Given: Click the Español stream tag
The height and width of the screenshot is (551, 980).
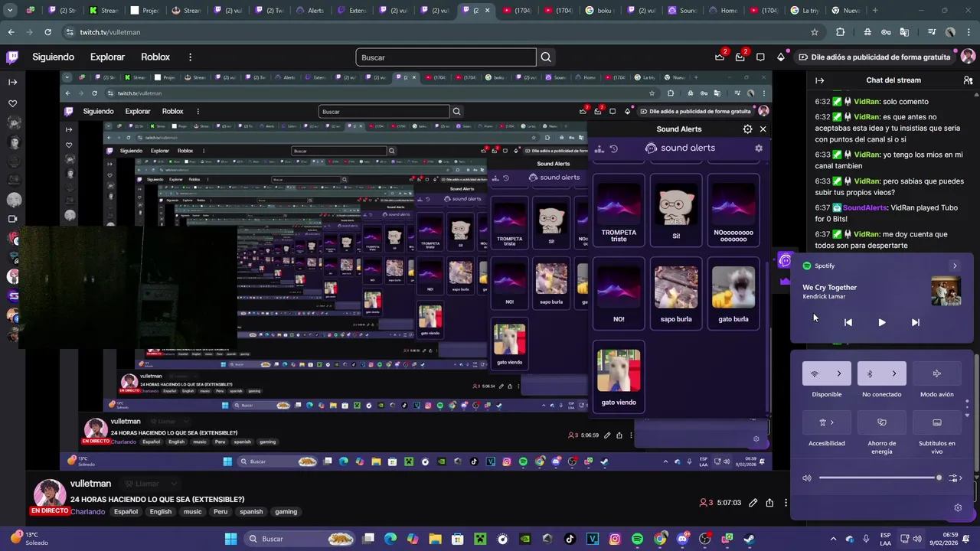Looking at the screenshot, I should click(x=126, y=512).
